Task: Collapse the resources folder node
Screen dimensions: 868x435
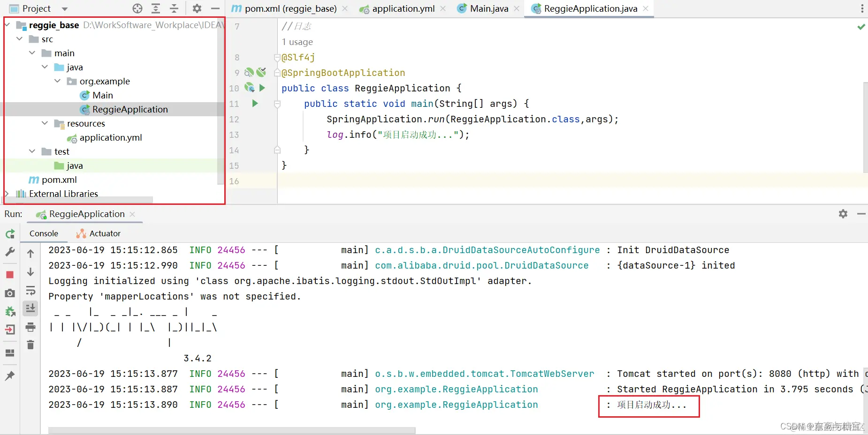Action: click(45, 123)
